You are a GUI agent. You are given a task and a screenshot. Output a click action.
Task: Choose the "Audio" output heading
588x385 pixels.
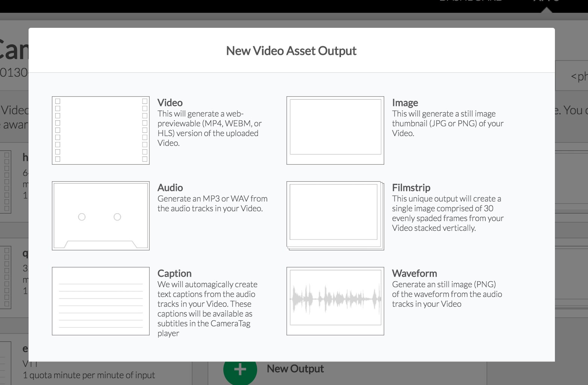170,188
